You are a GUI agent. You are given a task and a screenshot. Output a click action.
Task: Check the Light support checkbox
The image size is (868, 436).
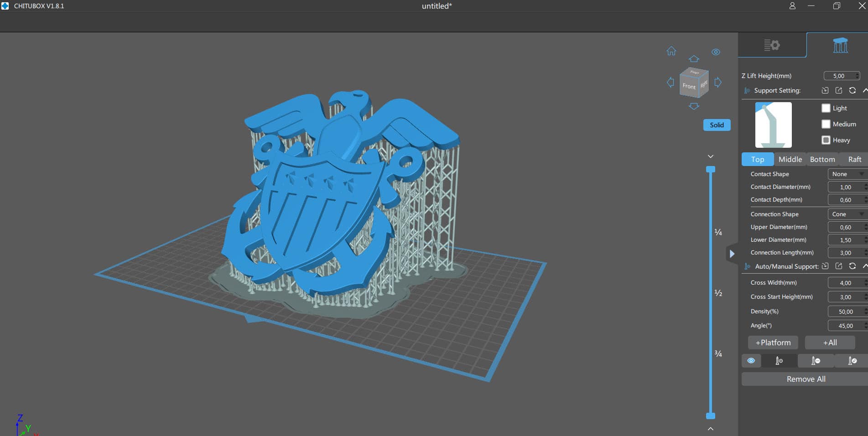pyautogui.click(x=826, y=108)
